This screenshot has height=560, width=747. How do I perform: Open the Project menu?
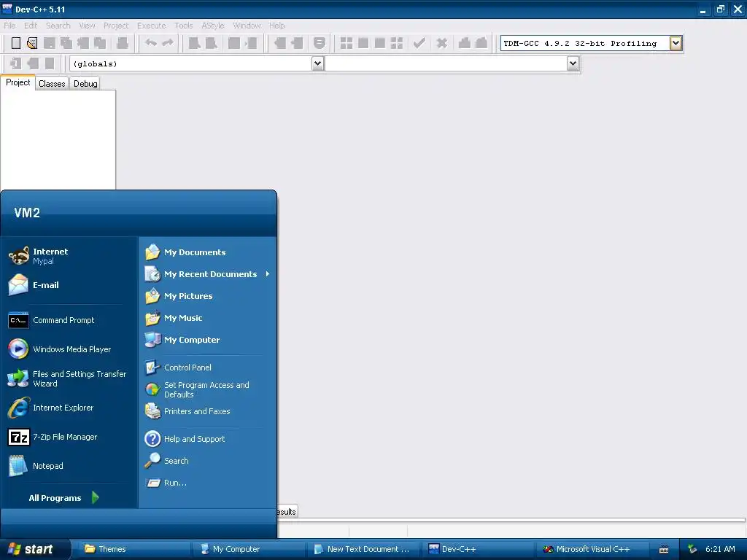point(116,26)
